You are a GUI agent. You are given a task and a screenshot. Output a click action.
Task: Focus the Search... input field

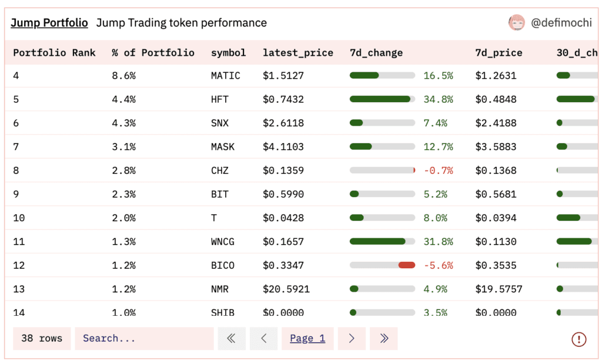click(144, 338)
